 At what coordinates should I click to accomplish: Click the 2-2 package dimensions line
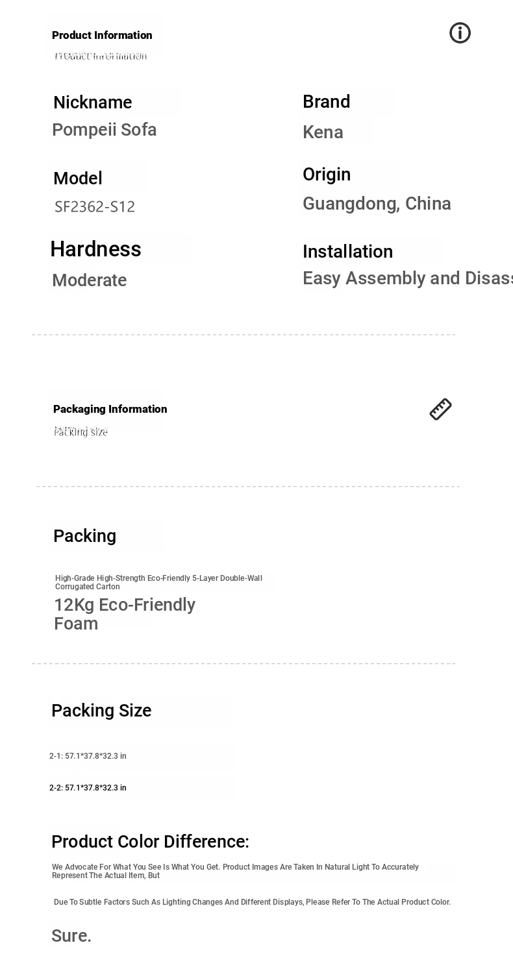(x=88, y=788)
